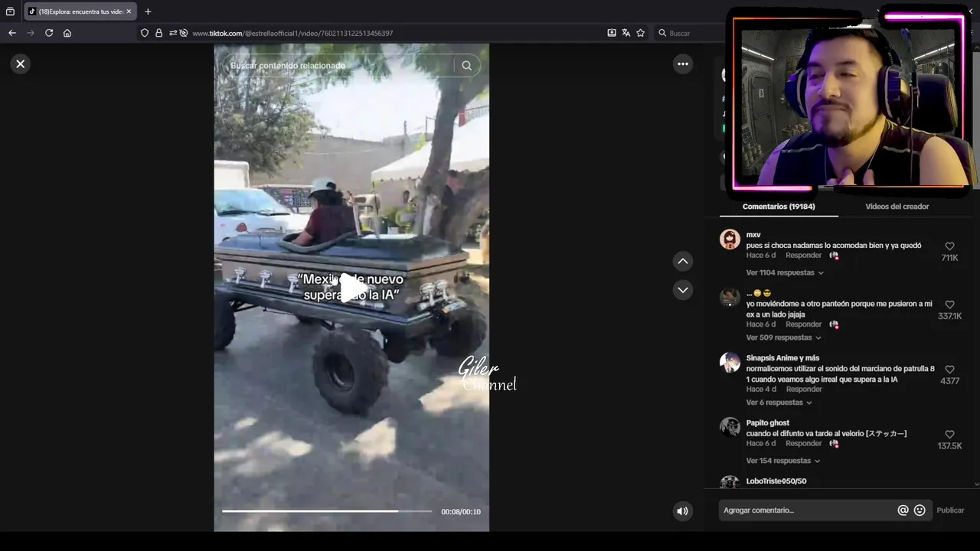
Task: Close the TikTok video viewer
Action: click(x=21, y=64)
